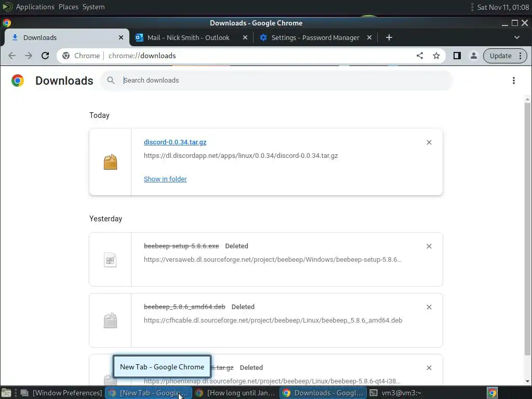Go forward using the browser forward arrow
The width and height of the screenshot is (532, 399).
tap(29, 56)
